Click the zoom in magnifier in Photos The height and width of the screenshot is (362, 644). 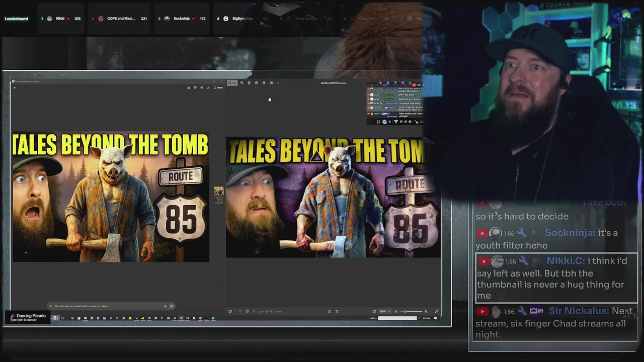426,311
